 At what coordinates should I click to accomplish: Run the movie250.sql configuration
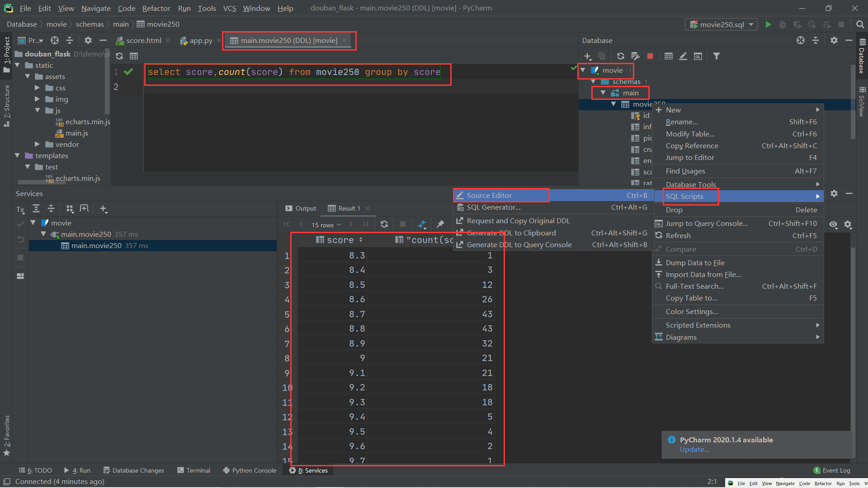tap(768, 24)
